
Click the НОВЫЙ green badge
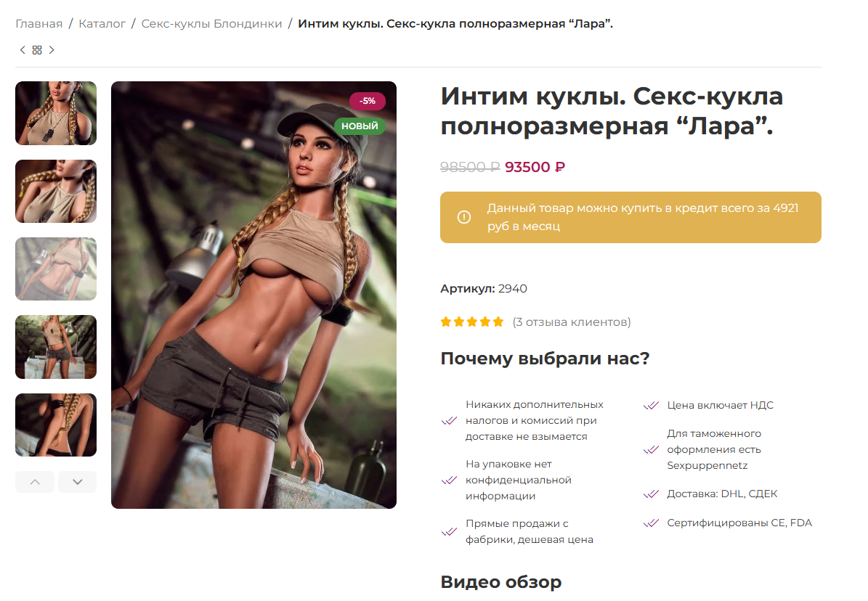360,126
